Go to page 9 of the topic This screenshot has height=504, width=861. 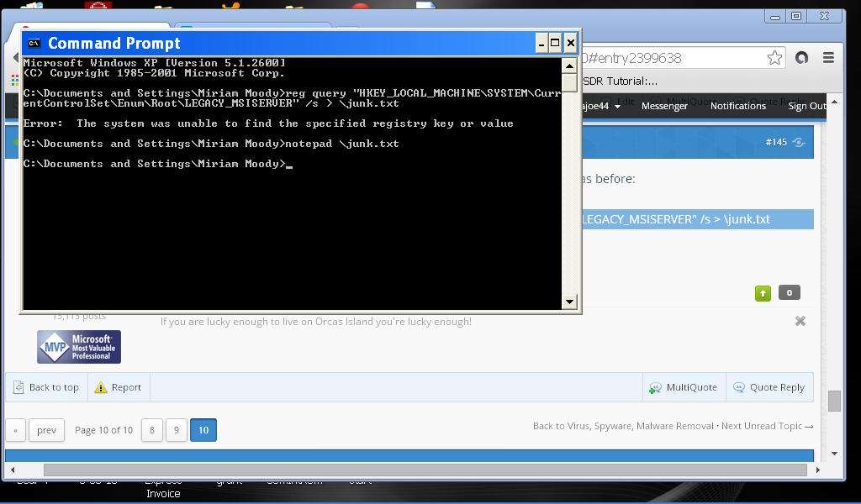point(177,430)
